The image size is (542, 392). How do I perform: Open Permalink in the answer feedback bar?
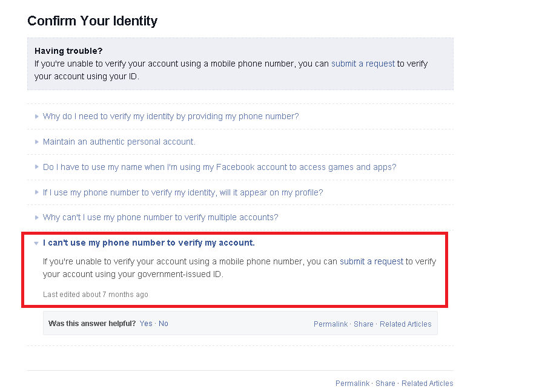pyautogui.click(x=331, y=324)
